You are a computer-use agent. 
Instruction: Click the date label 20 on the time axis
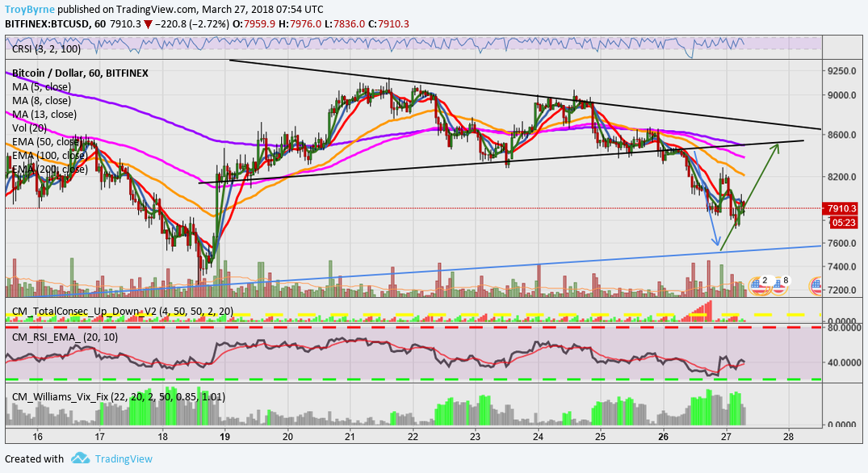point(287,436)
